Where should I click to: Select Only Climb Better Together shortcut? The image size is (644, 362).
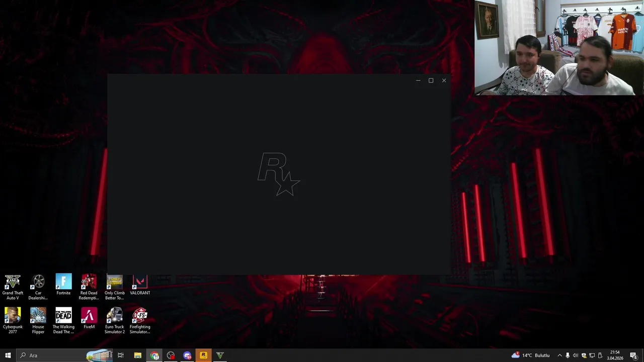click(x=114, y=287)
